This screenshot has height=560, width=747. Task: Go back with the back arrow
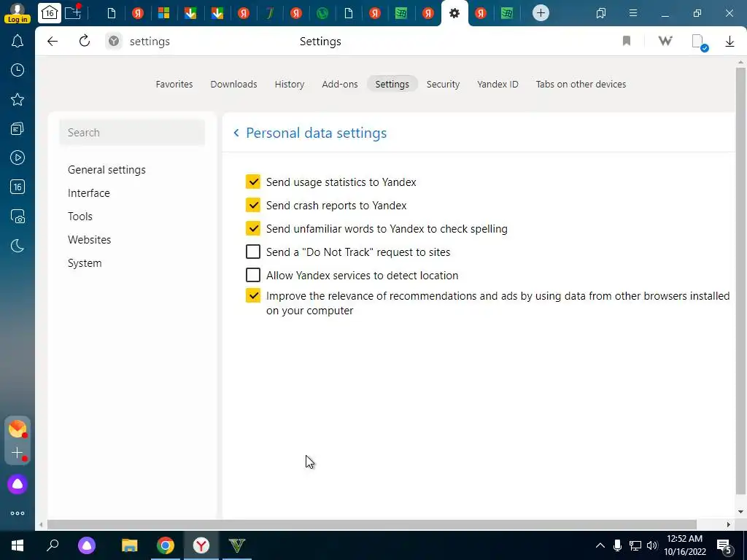point(53,42)
